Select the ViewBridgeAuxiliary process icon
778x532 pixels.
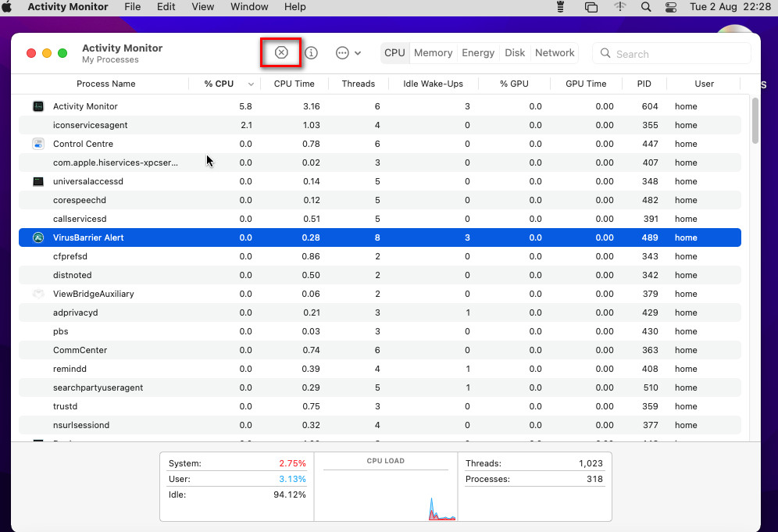[38, 294]
